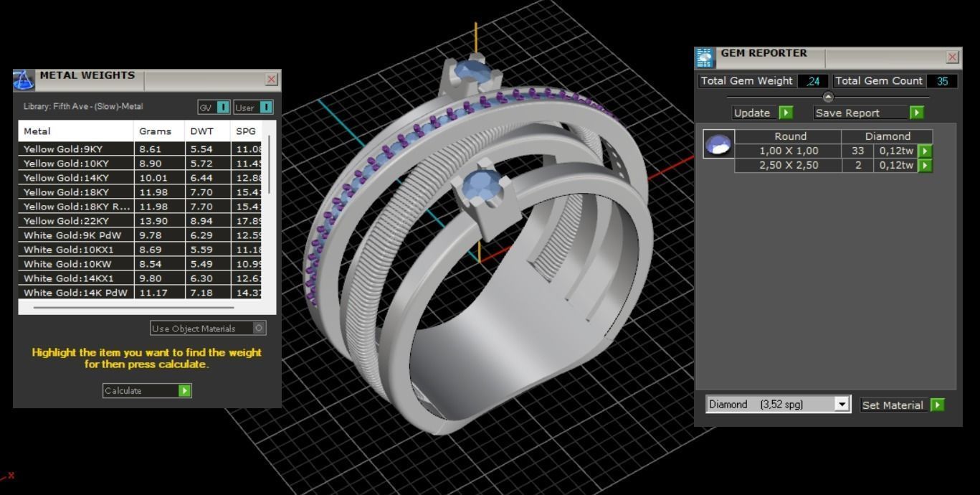Click the Gem Reporter panel icon

pos(705,58)
